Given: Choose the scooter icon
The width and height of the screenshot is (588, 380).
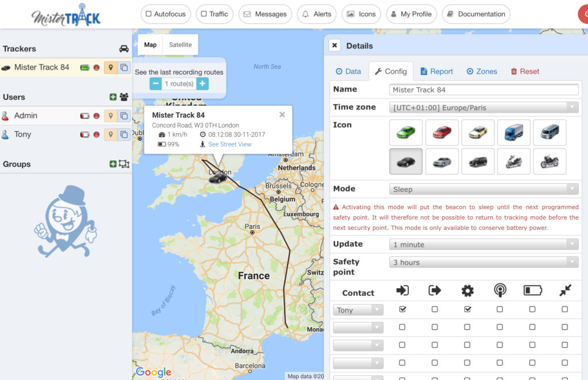Looking at the screenshot, I should (514, 162).
